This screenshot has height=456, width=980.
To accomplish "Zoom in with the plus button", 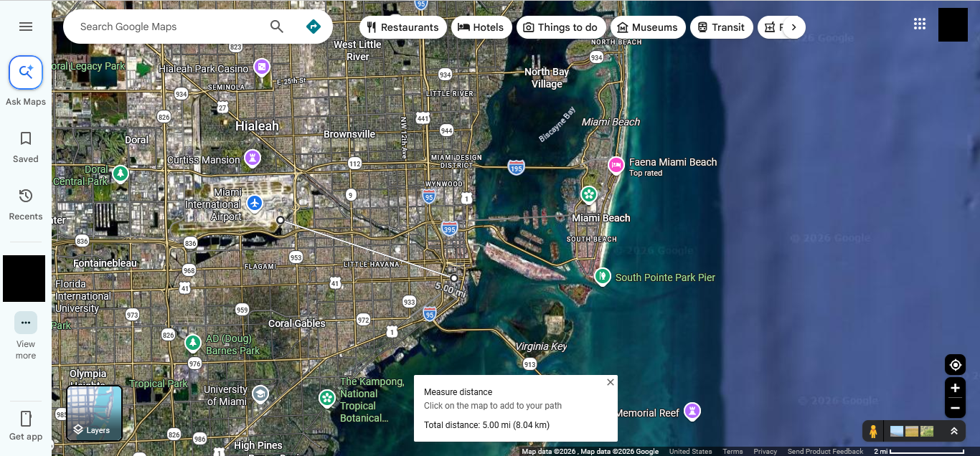I will point(955,388).
